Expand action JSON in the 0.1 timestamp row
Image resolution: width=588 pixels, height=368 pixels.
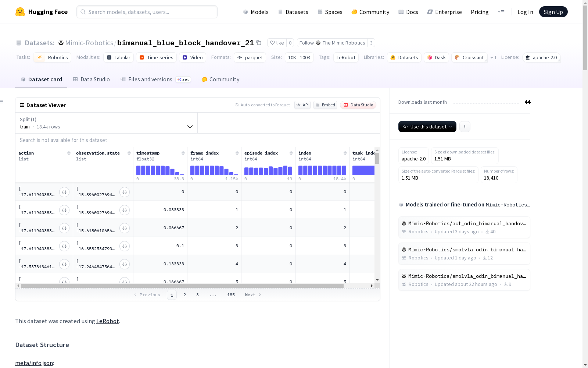tap(64, 246)
